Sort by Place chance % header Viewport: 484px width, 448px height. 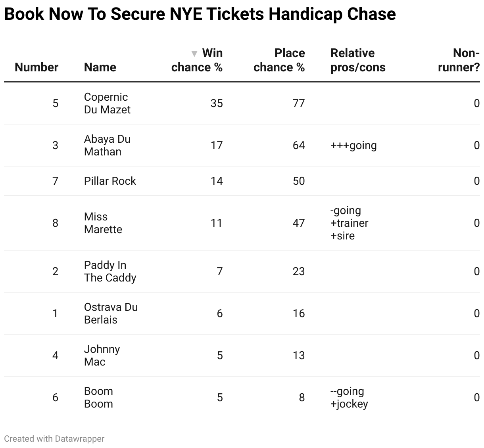pos(279,60)
